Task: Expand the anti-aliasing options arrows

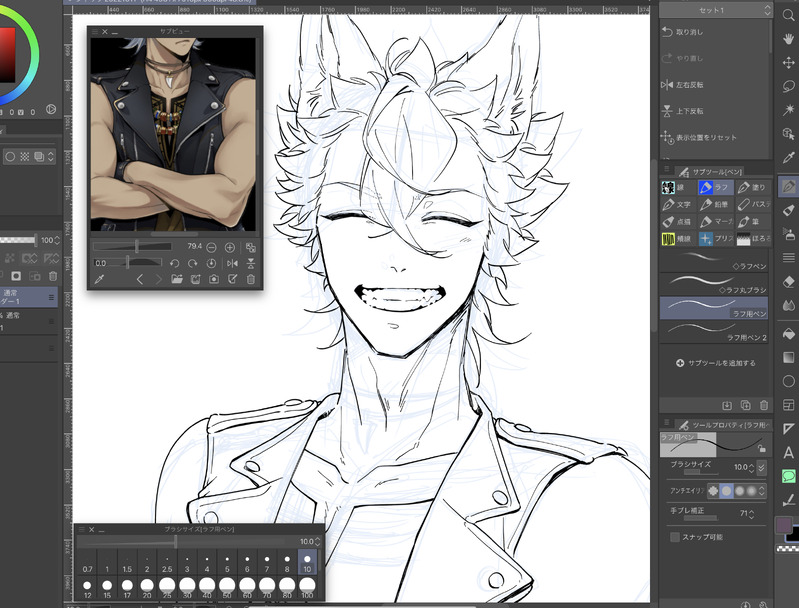Action: 762,491
